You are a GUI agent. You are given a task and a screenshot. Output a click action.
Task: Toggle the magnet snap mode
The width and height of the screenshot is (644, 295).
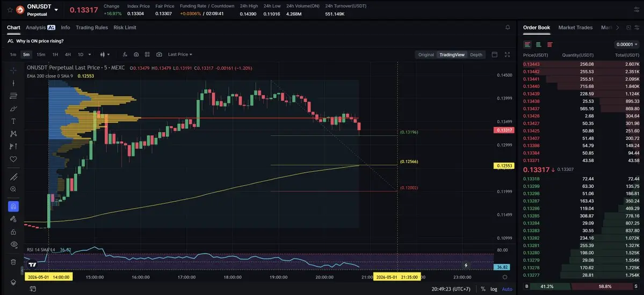pos(13,206)
